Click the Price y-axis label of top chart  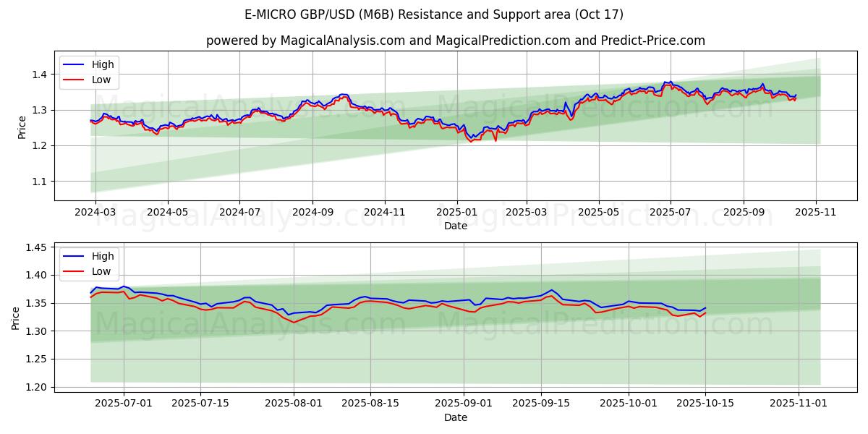tap(22, 126)
